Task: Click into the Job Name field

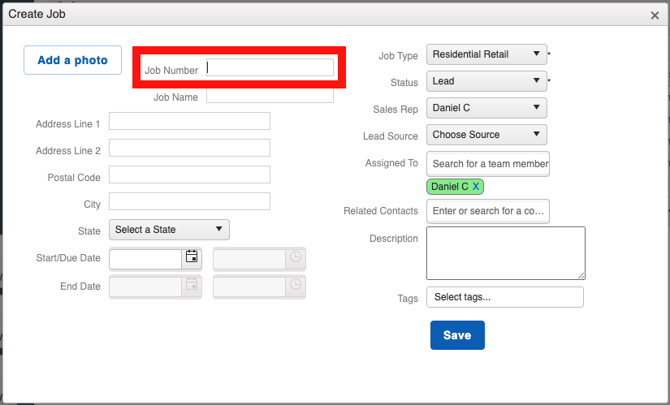Action: coord(270,96)
